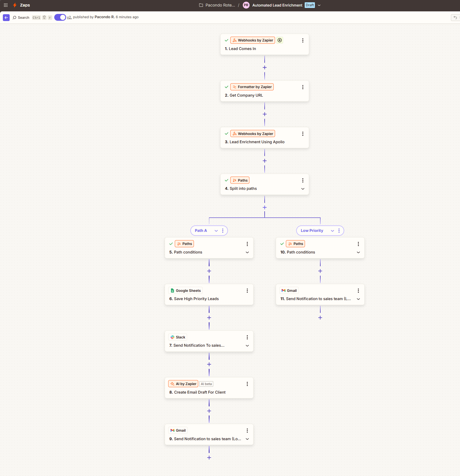Open three-dot menu for step 11 Gmail
The image size is (460, 476).
click(x=358, y=290)
